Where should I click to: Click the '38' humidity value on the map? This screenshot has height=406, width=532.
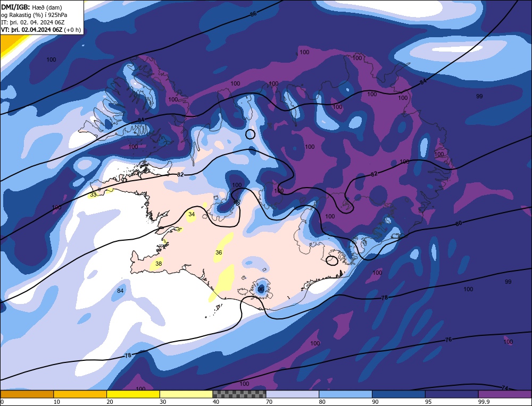pos(159,264)
